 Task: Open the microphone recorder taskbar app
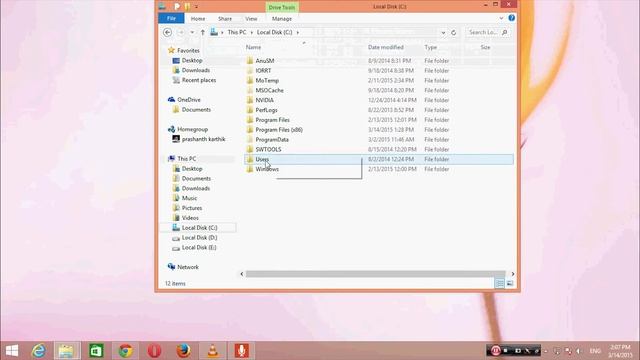(x=242, y=351)
